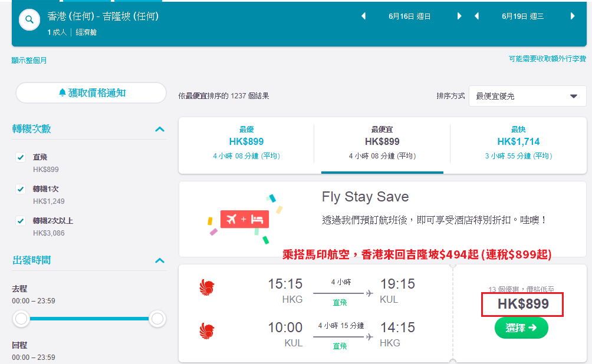Click the 香港 (任何) - 吉隆坡 (任何) route text
Image resolution: width=592 pixels, height=364 pixels.
[x=103, y=16]
